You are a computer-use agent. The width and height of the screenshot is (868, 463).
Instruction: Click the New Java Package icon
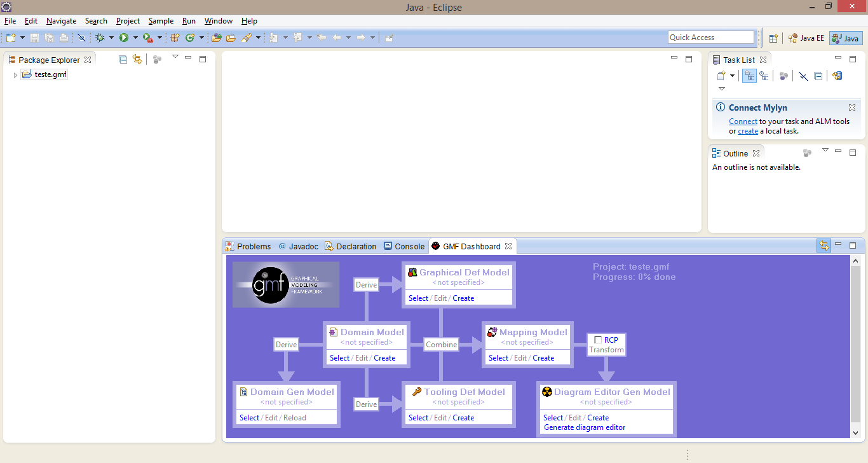coord(175,38)
